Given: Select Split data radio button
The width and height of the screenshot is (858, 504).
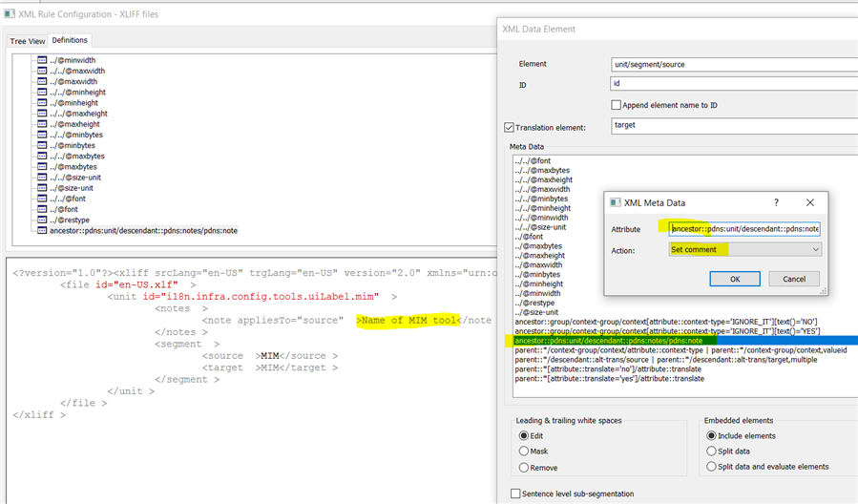Looking at the screenshot, I should [711, 451].
